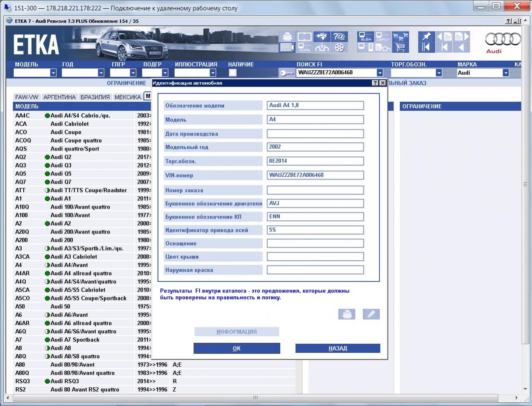Click the ИНФОРМАЦИЯ button
The width and height of the screenshot is (532, 406).
(x=237, y=332)
